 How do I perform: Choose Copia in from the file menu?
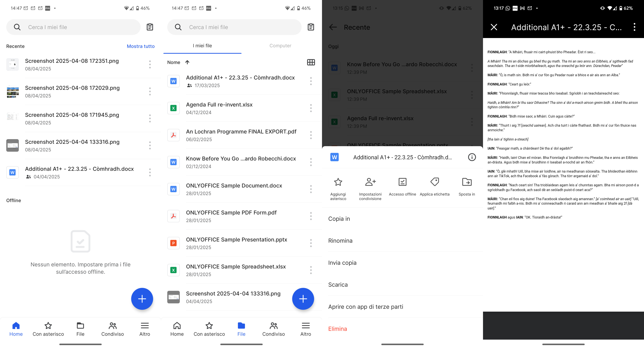402,219
